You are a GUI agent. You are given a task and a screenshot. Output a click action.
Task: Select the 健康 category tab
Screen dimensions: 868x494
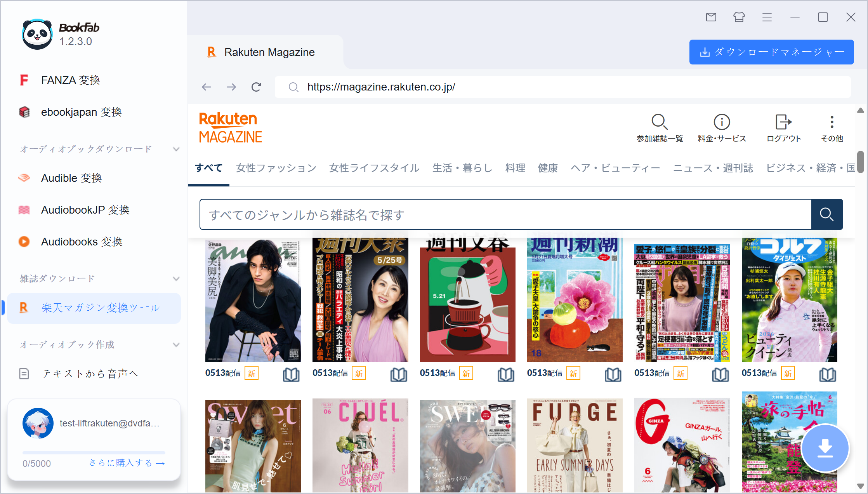pos(548,168)
